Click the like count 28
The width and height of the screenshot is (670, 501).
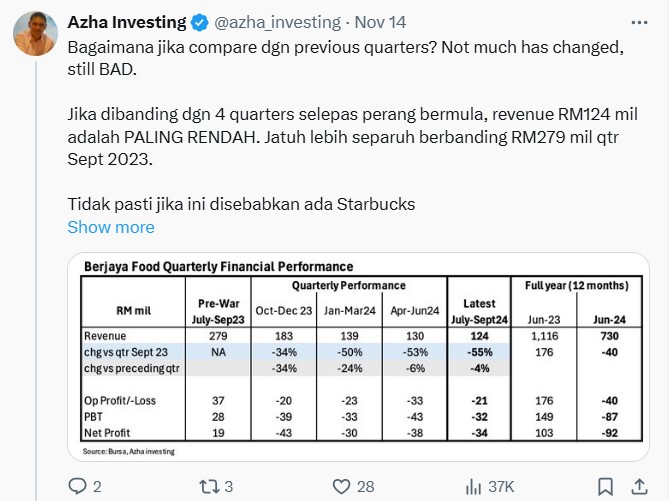[x=365, y=486]
